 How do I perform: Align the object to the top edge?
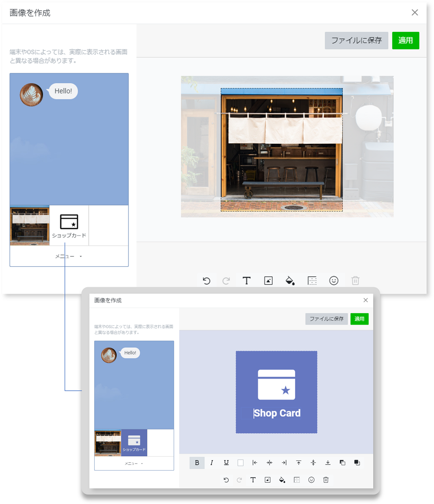pyautogui.click(x=299, y=463)
